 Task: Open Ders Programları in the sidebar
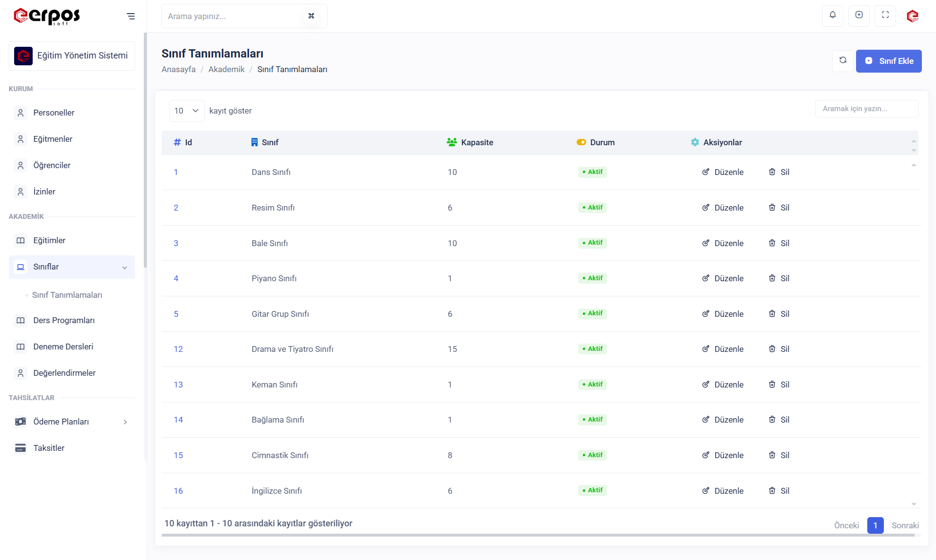64,320
